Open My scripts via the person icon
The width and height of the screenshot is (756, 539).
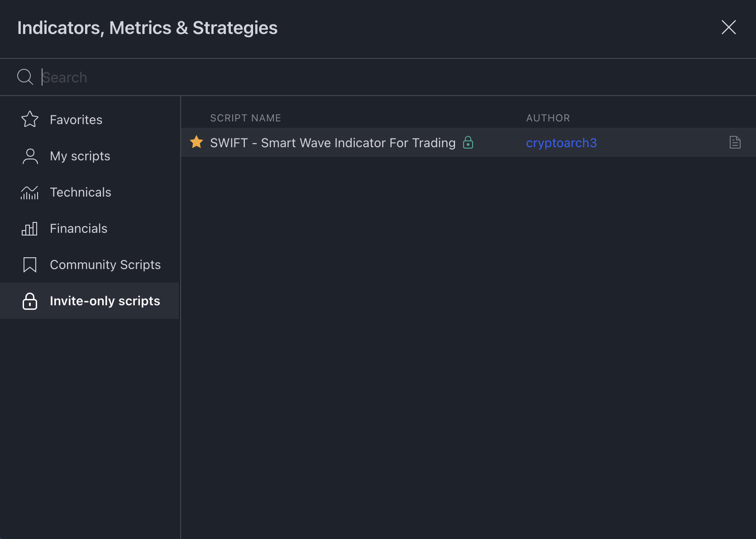tap(29, 156)
